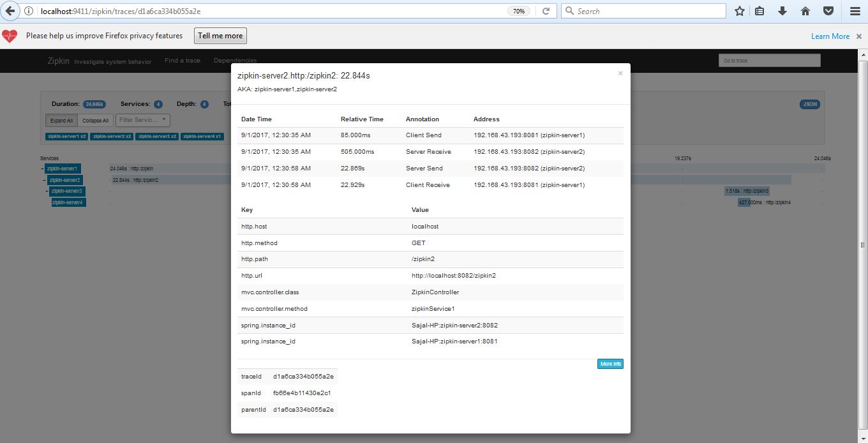Click Client Send annotation cell

(x=423, y=135)
